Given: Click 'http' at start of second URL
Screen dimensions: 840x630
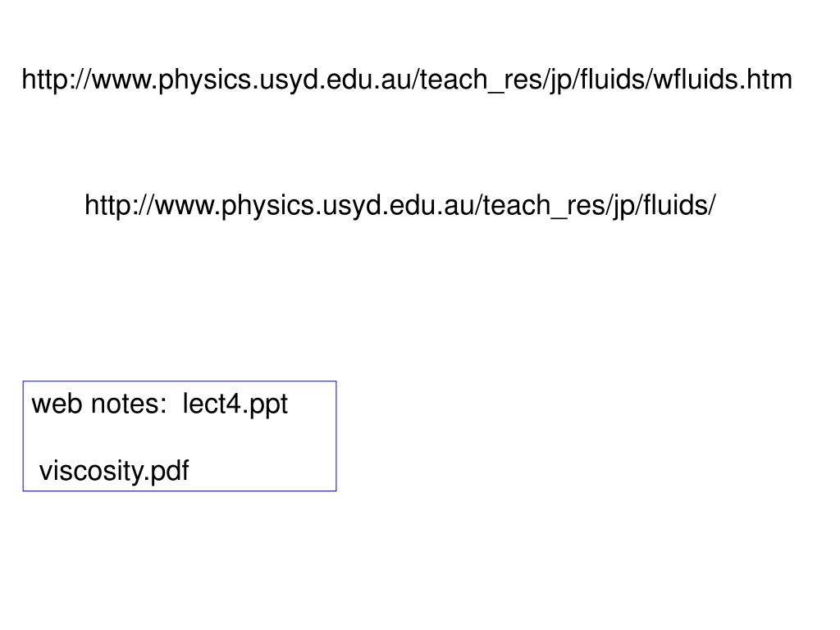Looking at the screenshot, I should pyautogui.click(x=108, y=206).
